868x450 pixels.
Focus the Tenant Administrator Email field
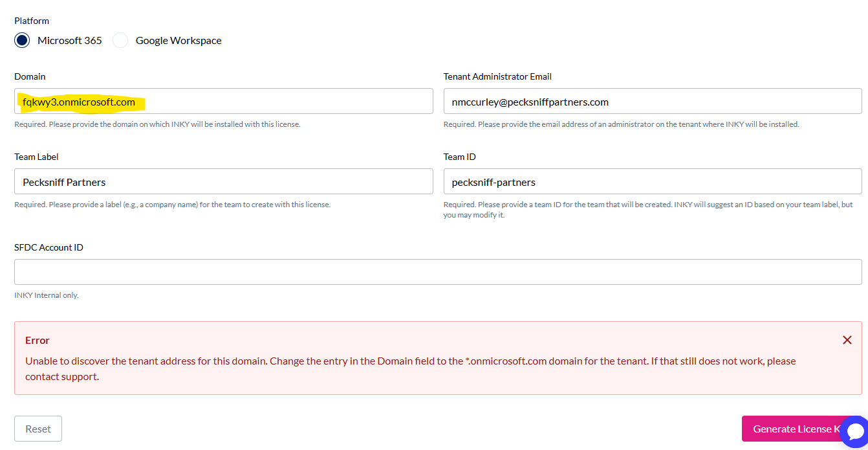pyautogui.click(x=653, y=101)
